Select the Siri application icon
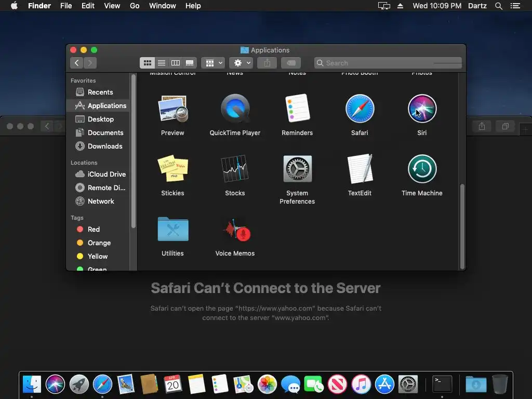532x399 pixels. click(422, 109)
